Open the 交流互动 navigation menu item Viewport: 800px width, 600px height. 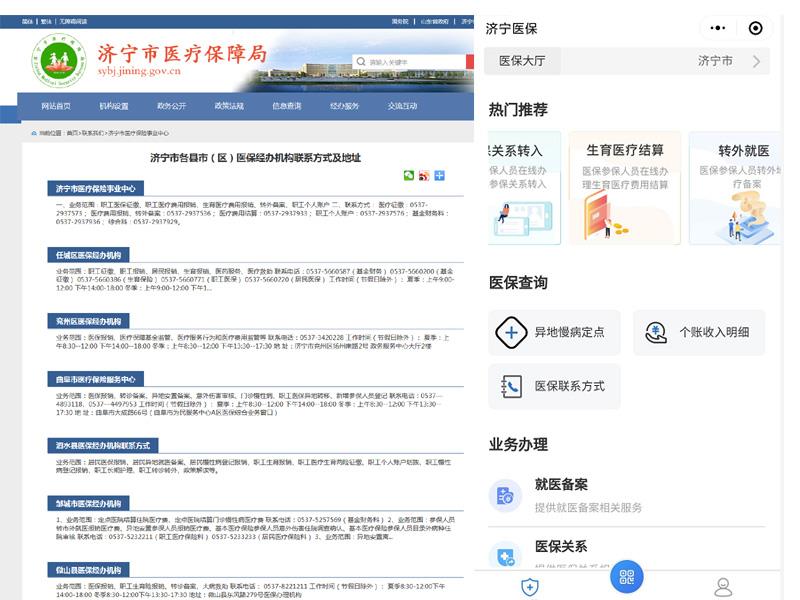[x=403, y=106]
